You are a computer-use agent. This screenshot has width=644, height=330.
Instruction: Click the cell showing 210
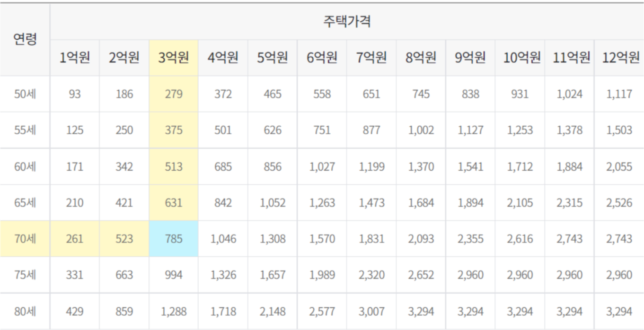[75, 202]
